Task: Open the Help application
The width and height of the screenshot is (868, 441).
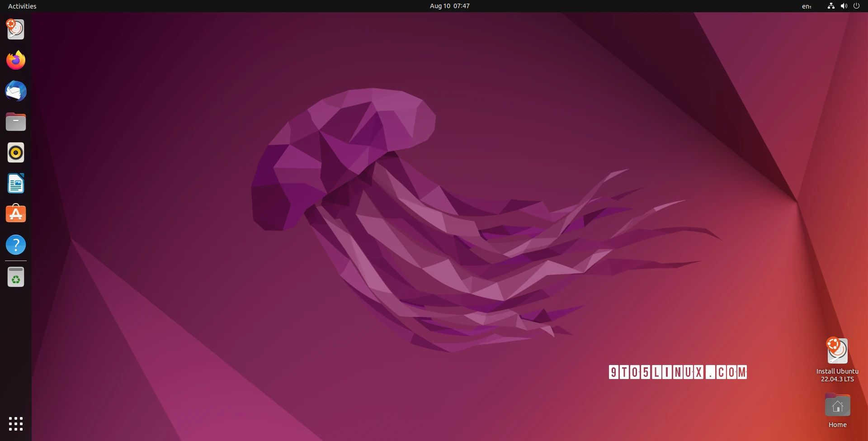Action: click(16, 244)
